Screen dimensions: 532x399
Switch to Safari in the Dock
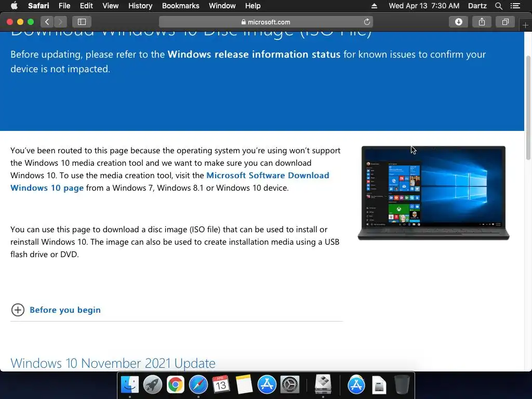point(198,385)
